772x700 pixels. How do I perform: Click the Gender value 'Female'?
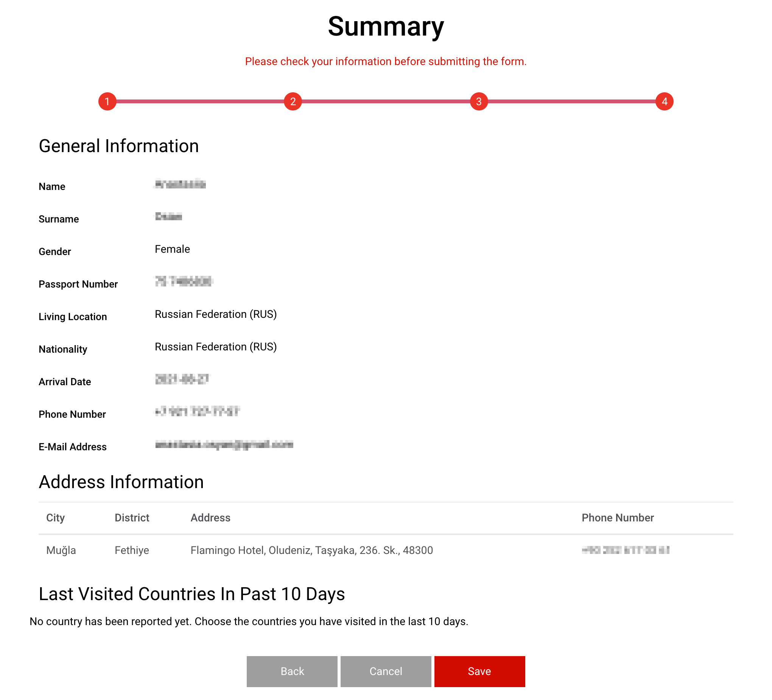(x=172, y=249)
